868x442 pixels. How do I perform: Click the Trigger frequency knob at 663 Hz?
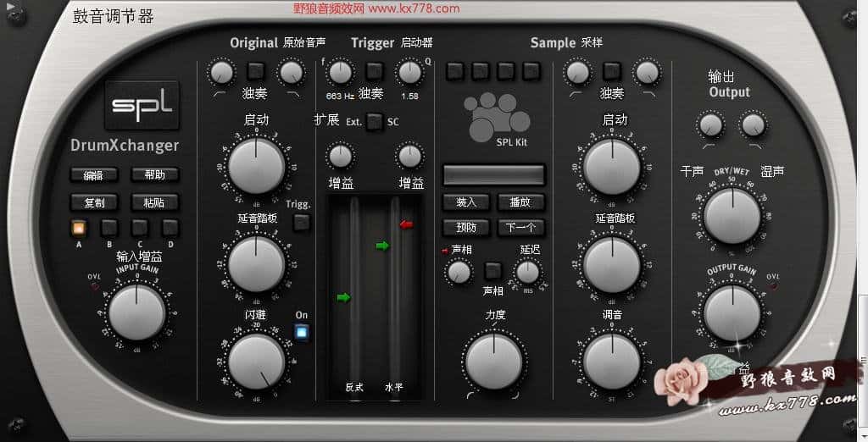[x=340, y=72]
